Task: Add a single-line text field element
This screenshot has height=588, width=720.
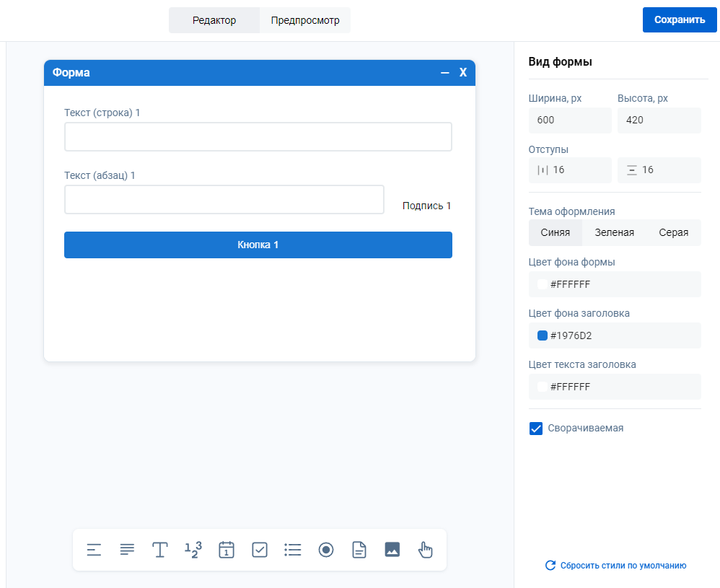Action: (x=94, y=550)
